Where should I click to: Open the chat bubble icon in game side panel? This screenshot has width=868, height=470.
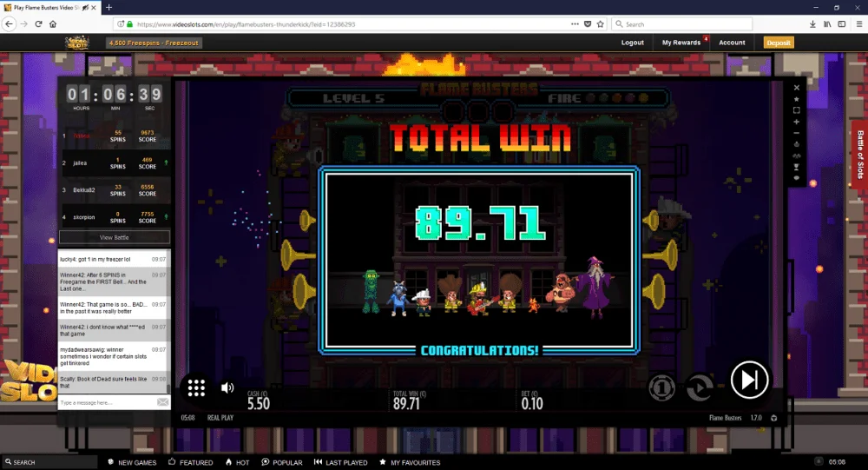click(x=797, y=178)
